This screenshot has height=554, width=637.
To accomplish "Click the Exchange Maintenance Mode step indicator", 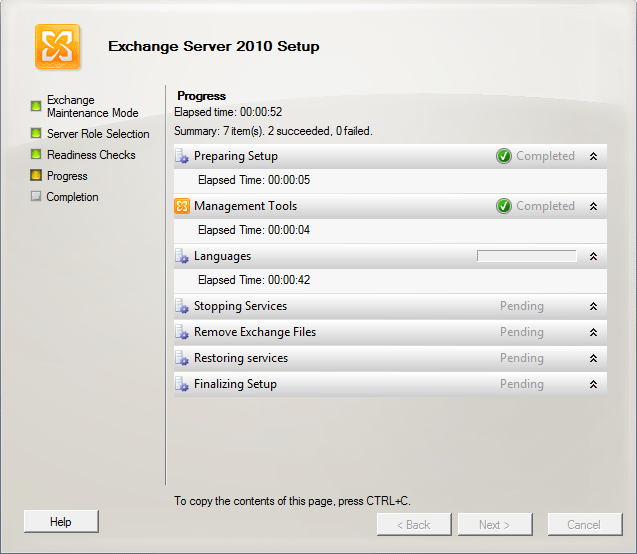I will pos(36,106).
